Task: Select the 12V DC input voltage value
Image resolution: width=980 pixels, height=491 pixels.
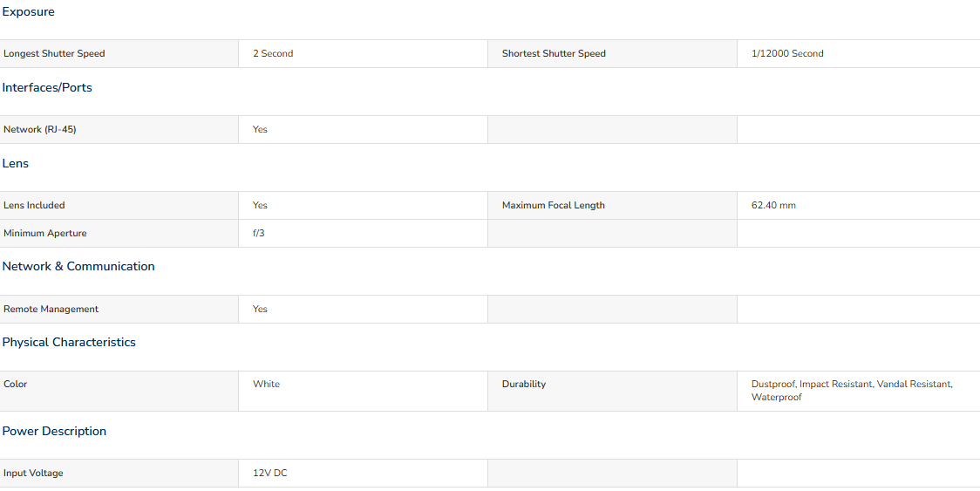Action: (270, 474)
